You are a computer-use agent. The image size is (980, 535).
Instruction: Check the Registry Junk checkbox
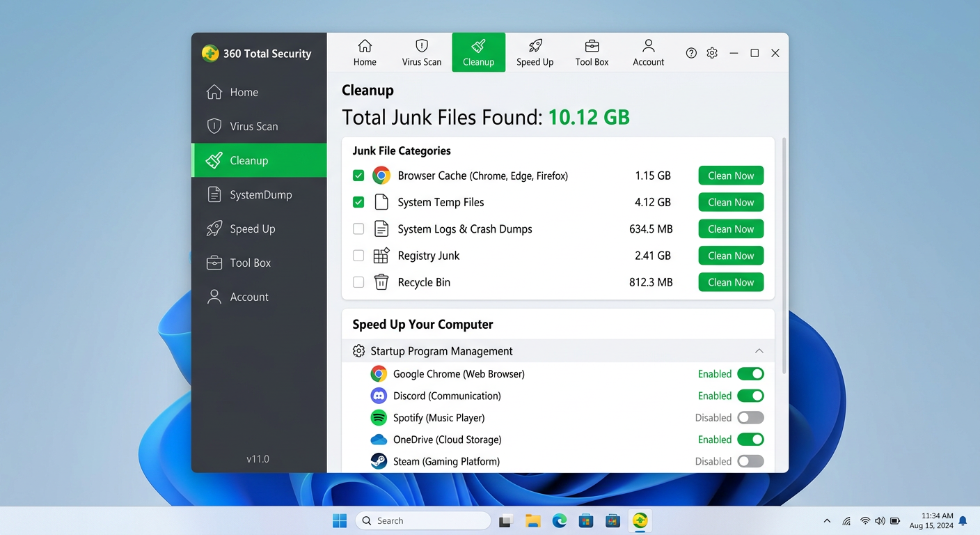(x=358, y=256)
